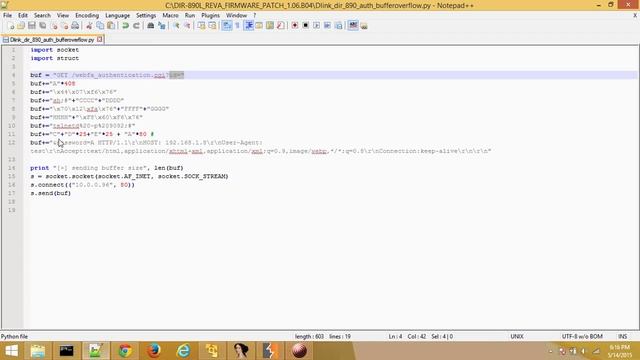The width and height of the screenshot is (640, 360).
Task: Open Google Chrome from the taskbar
Action: pos(125,351)
